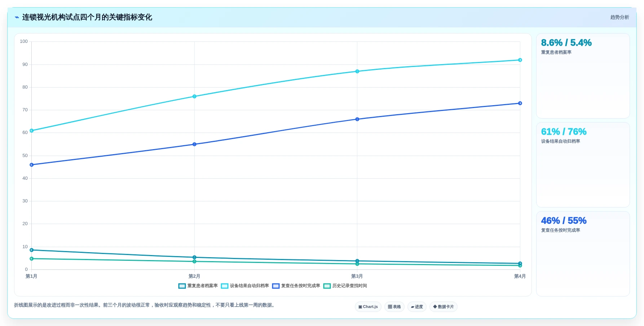Click the 第4月 point on the 复查任务按时完成率 line
The height and width of the screenshot is (326, 644).
click(x=520, y=103)
